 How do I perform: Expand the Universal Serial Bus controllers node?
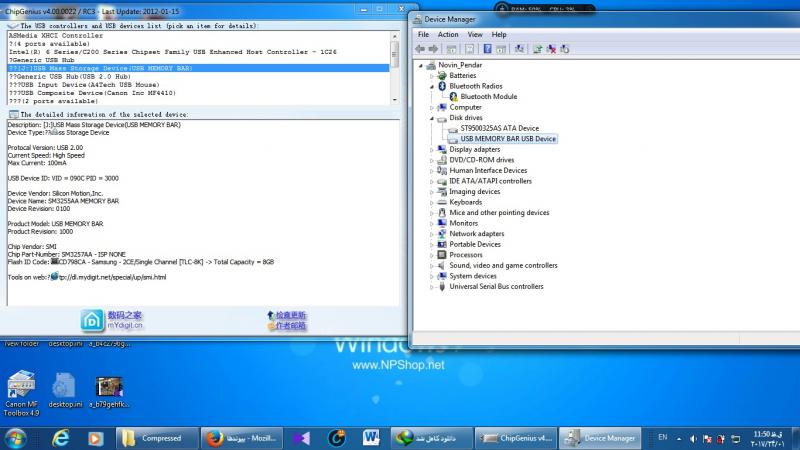click(432, 287)
